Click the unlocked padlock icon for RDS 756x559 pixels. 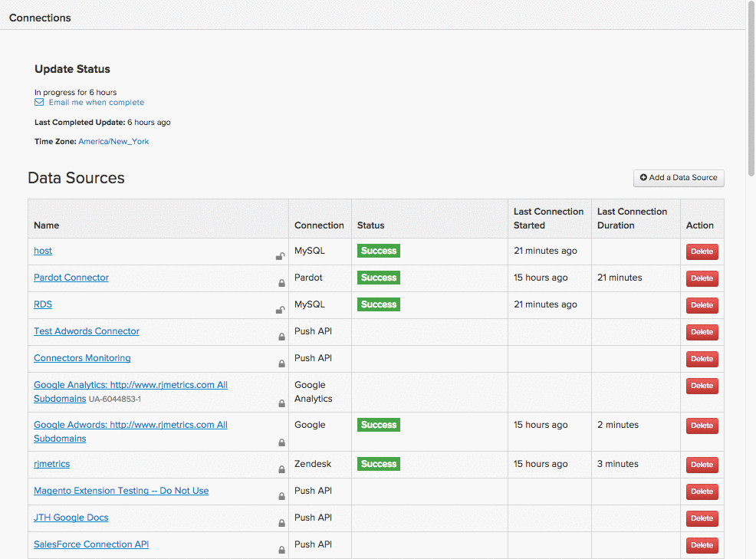281,310
